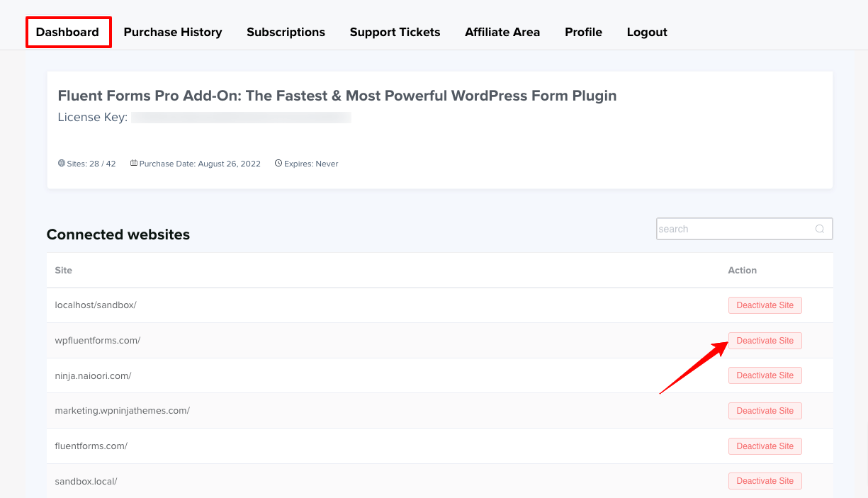Viewport: 868px width, 498px height.
Task: View the Profile page
Action: point(583,32)
